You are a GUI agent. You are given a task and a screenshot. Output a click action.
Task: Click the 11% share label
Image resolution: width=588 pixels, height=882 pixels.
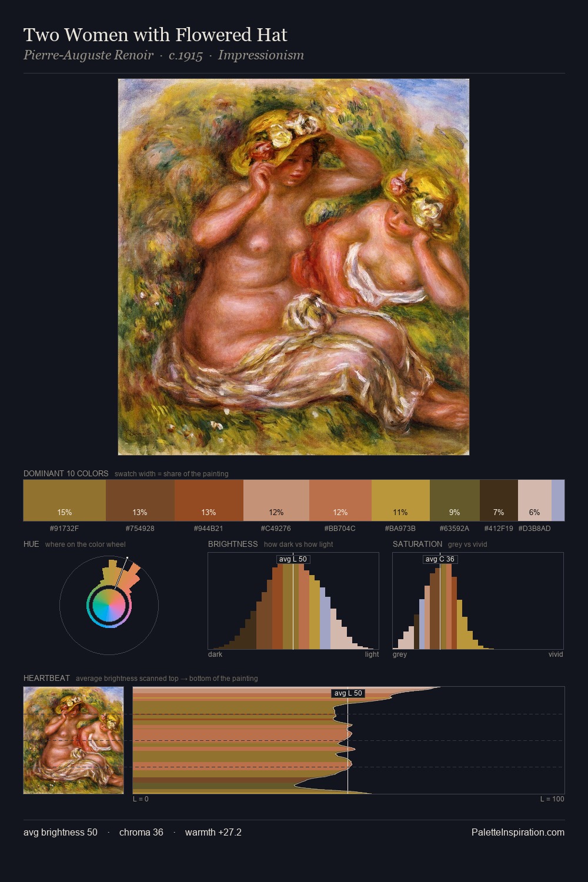pos(400,512)
